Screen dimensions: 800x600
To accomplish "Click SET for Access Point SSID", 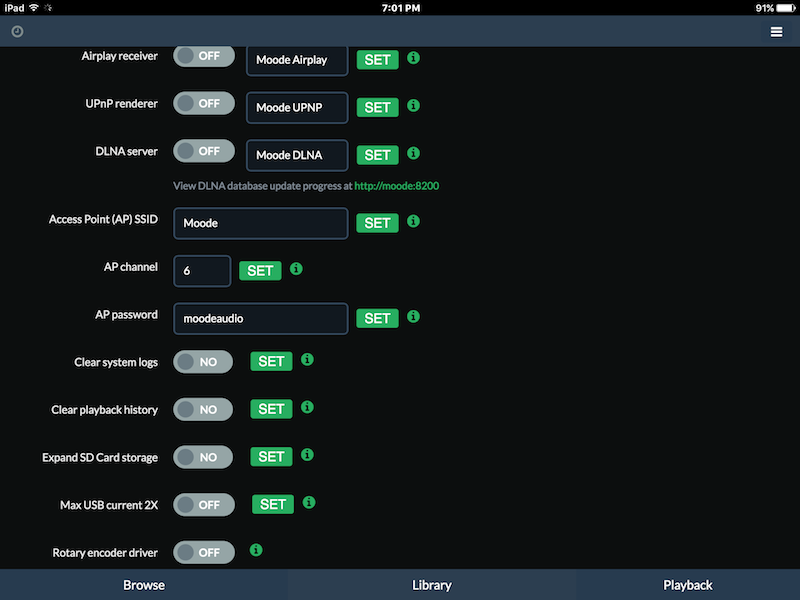I will (x=378, y=223).
